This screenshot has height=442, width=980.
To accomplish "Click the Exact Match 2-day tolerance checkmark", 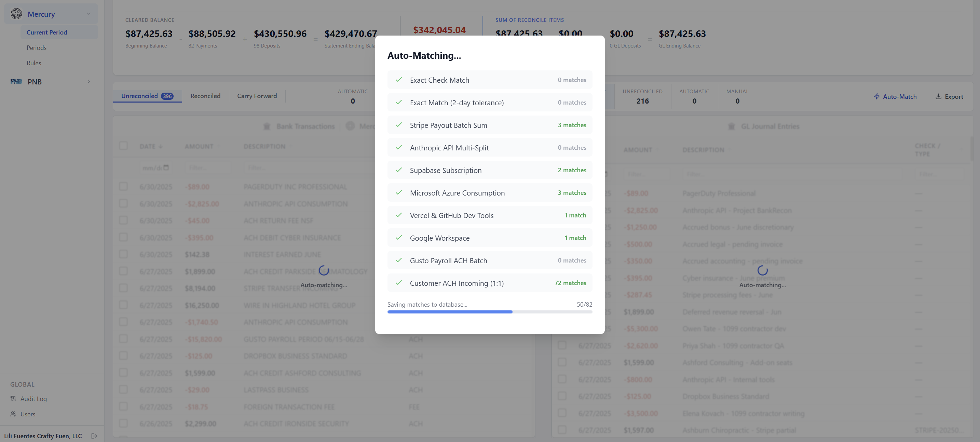I will [x=399, y=103].
